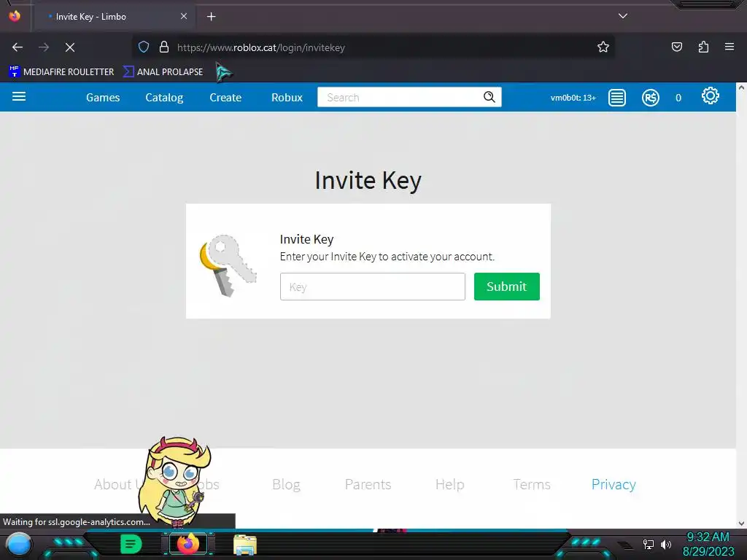Open the Terms footer link
Screen dimensions: 747x560
532,484
